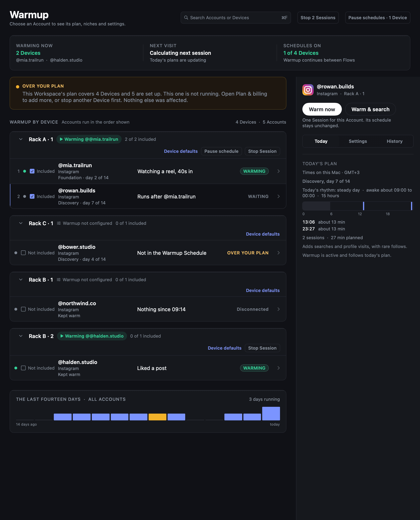
Task: Click the amber dot in Over Your Plan banner
Action: click(17, 87)
